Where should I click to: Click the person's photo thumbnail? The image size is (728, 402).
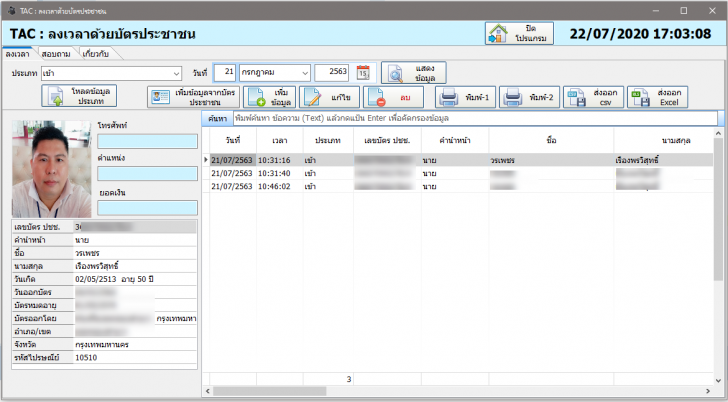coord(52,169)
